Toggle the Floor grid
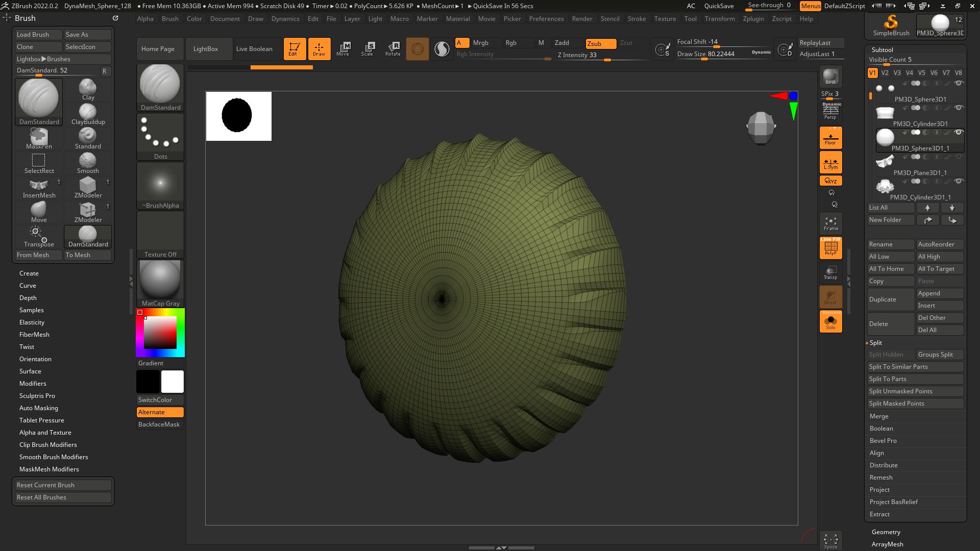 click(830, 138)
